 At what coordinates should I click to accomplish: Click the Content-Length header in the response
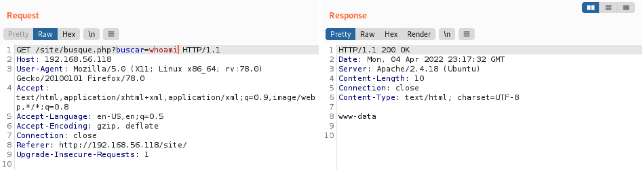tap(371, 78)
